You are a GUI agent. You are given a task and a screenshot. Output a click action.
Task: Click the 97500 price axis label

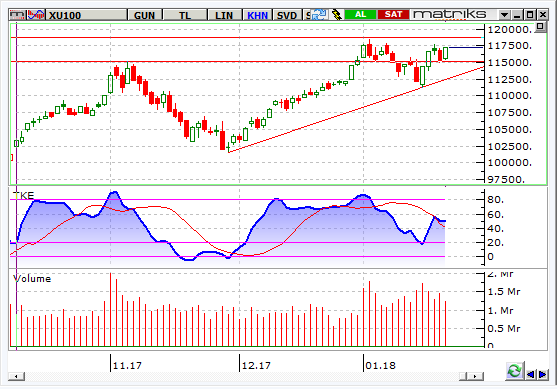coord(506,179)
